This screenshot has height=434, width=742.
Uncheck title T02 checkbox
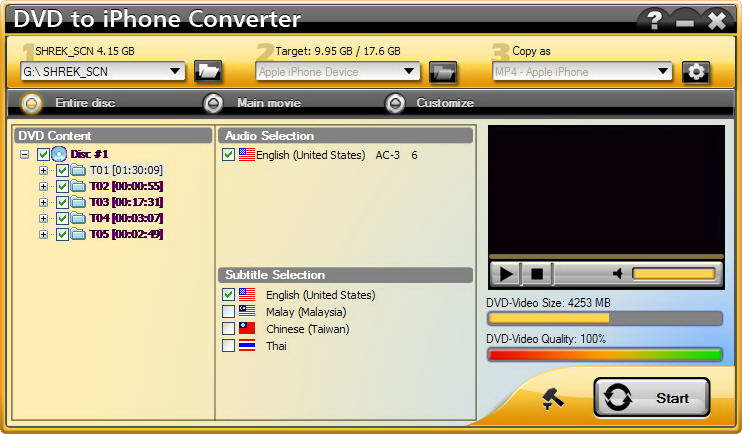(62, 186)
